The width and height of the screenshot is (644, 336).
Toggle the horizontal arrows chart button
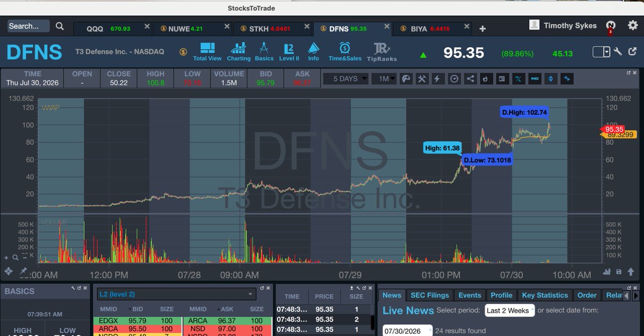[x=567, y=79]
